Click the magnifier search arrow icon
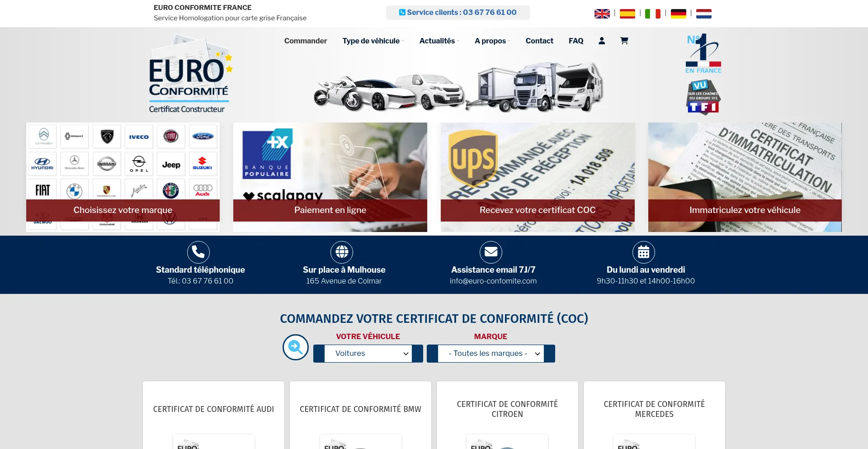 [x=296, y=347]
